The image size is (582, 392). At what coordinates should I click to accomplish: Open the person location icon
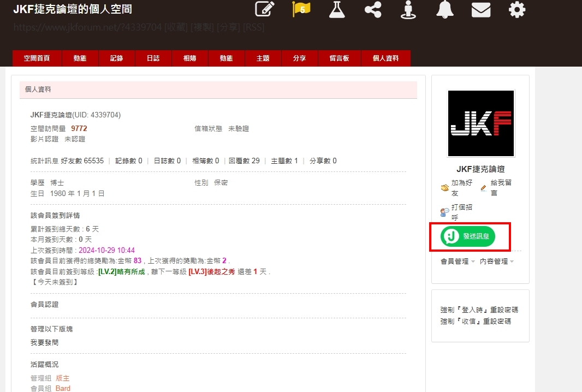[x=408, y=9]
